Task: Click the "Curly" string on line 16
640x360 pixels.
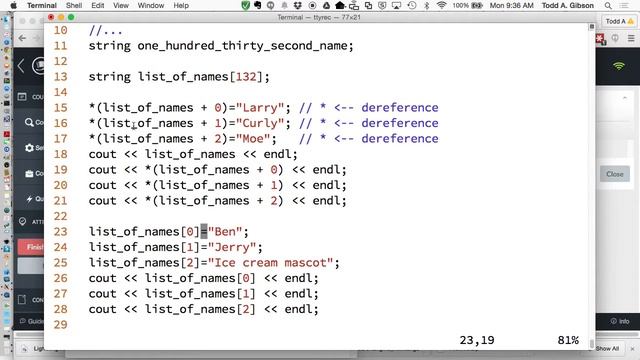Action: click(260, 123)
